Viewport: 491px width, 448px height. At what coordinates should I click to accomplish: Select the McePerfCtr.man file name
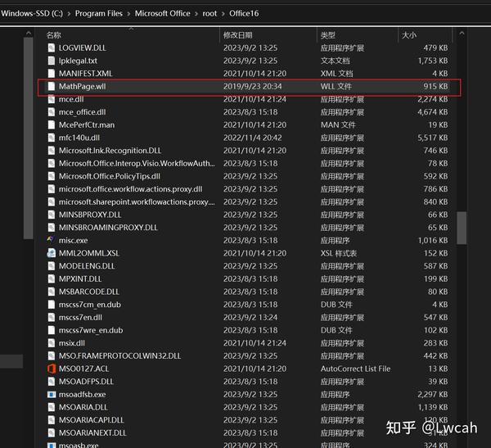tap(87, 124)
